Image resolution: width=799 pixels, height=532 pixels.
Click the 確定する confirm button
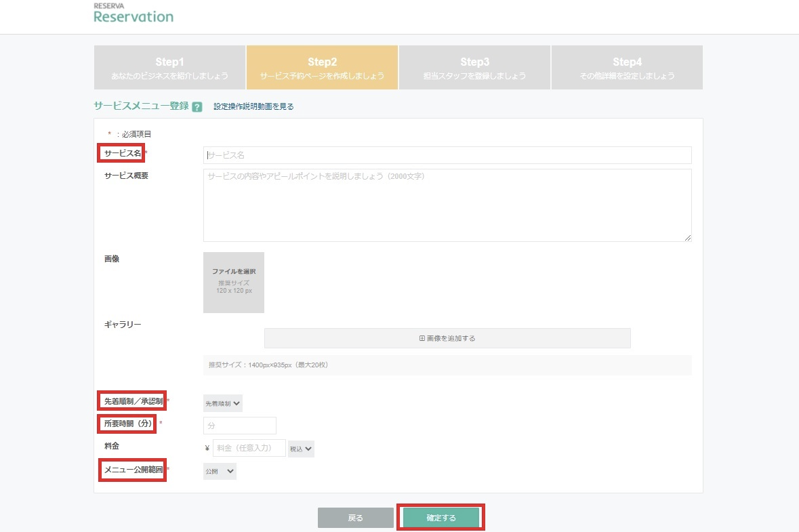(x=441, y=518)
